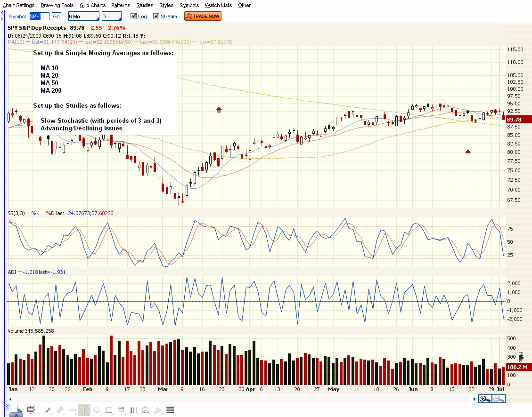Open the D interval dropdown
This screenshot has height=417, width=532.
[112, 16]
